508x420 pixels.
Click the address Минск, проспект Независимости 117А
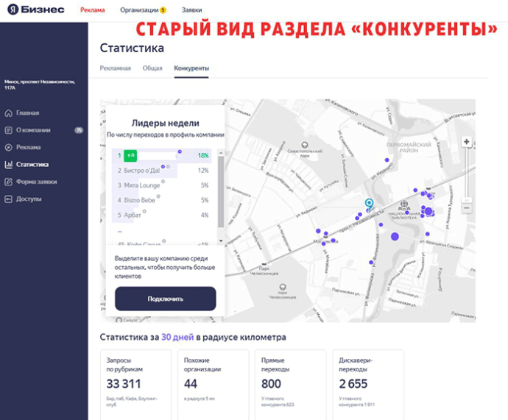40,85
